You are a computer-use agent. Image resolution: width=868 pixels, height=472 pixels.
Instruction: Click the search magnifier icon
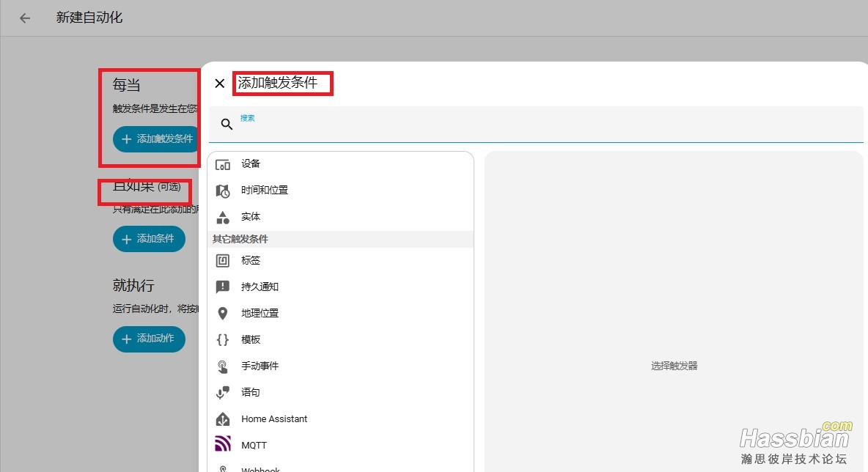point(227,125)
